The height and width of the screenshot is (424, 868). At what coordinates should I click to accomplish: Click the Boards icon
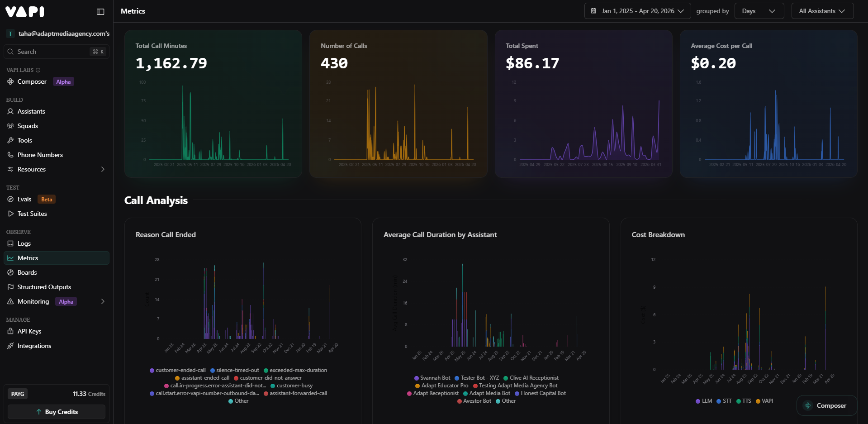(x=10, y=272)
